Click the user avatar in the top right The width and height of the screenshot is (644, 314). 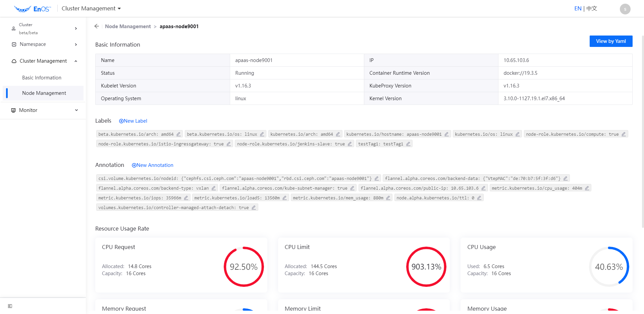tap(625, 9)
